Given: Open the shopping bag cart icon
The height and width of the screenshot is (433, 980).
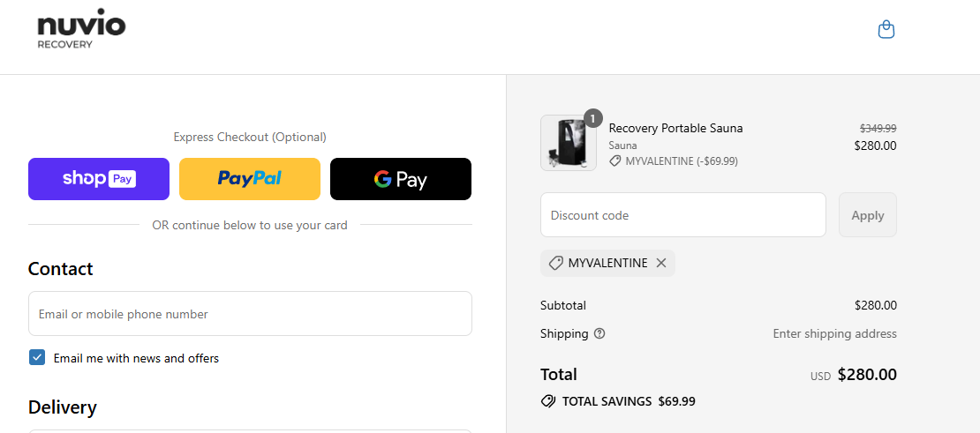Looking at the screenshot, I should click(886, 29).
